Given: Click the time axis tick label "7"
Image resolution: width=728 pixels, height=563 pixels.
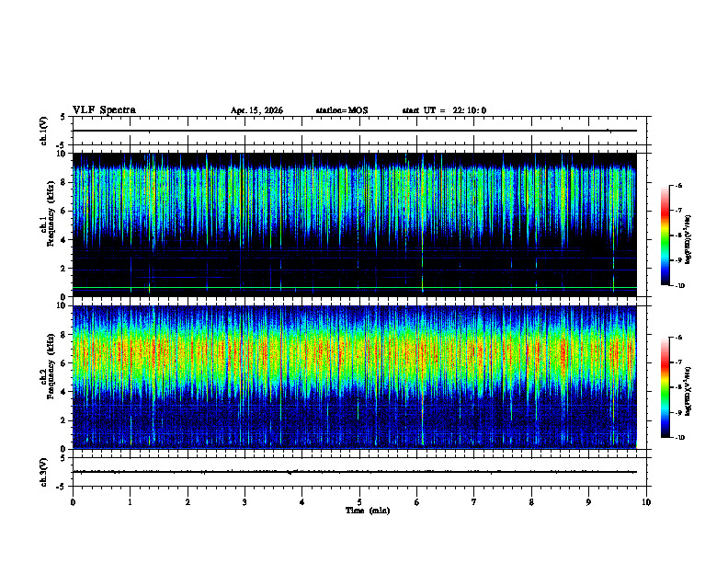Looking at the screenshot, I should click(x=474, y=502).
